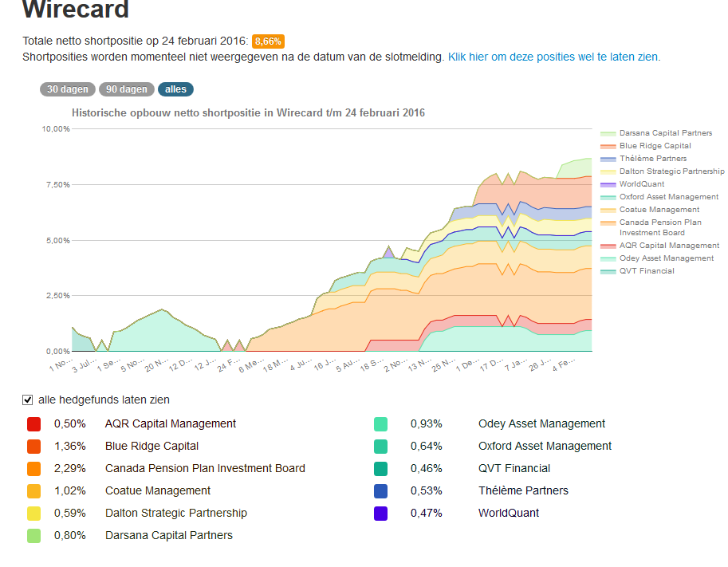Click the 0,50% value for AQR

tap(69, 423)
